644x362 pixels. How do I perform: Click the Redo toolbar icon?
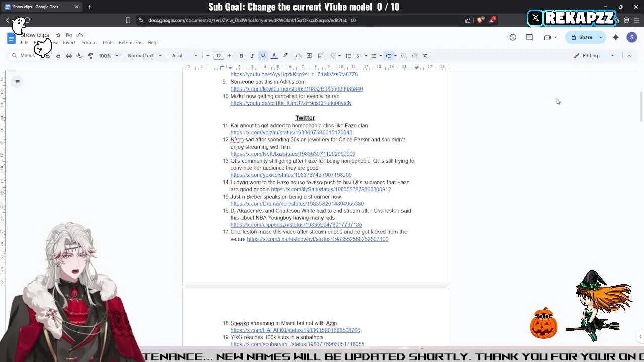coord(58,56)
